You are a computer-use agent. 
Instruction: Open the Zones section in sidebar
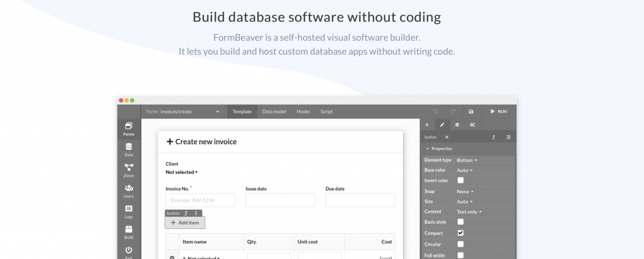click(x=129, y=170)
